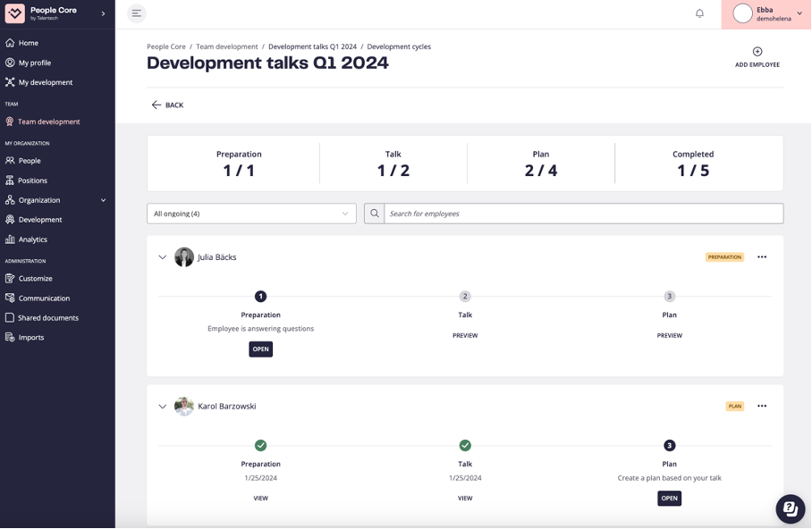
Task: Collapse Julia Bäcks employee row
Action: click(x=162, y=257)
